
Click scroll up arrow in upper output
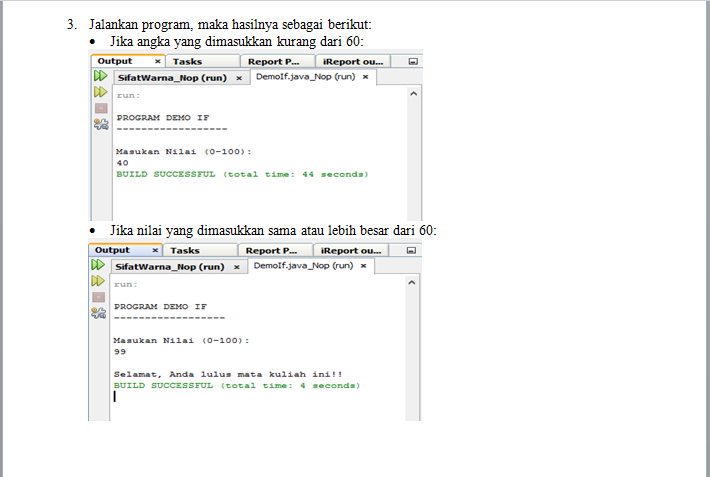(x=413, y=94)
